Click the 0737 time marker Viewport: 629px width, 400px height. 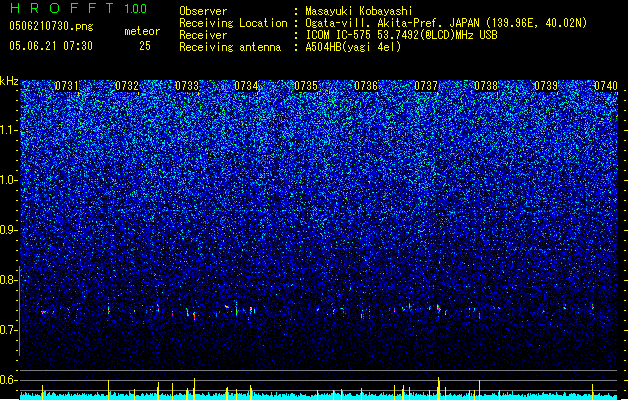pyautogui.click(x=426, y=86)
